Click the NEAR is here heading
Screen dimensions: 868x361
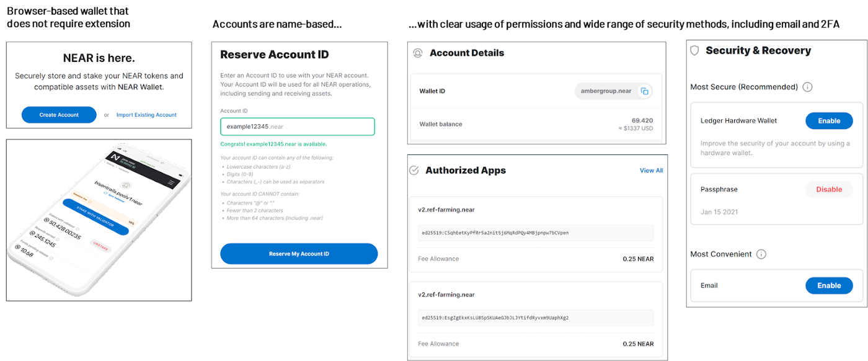pos(99,58)
